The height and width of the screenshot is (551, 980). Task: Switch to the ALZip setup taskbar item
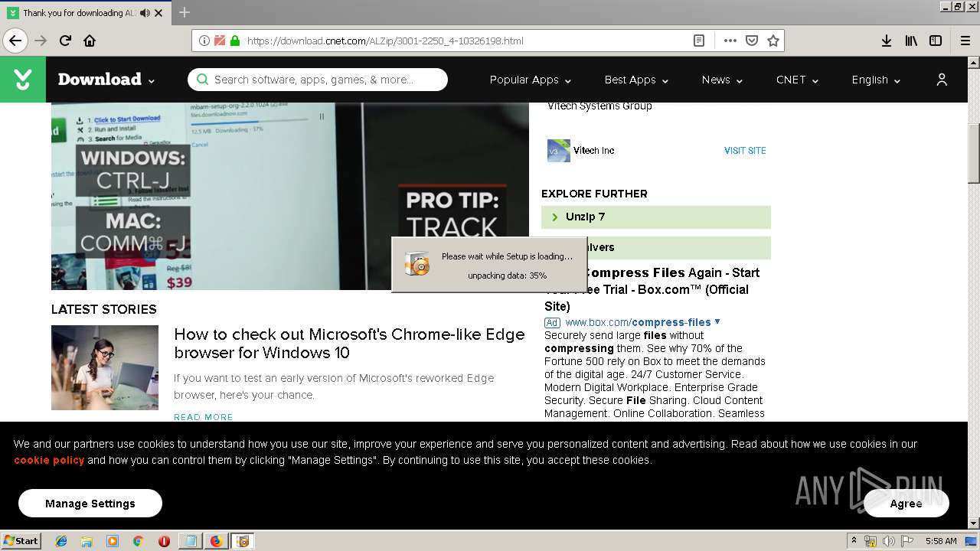pyautogui.click(x=243, y=541)
